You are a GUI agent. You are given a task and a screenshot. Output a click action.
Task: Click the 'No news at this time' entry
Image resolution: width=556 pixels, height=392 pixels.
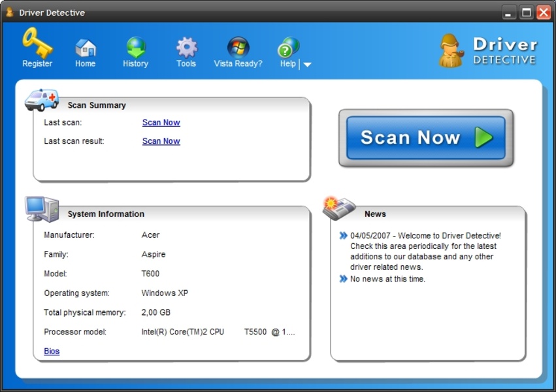click(x=387, y=279)
